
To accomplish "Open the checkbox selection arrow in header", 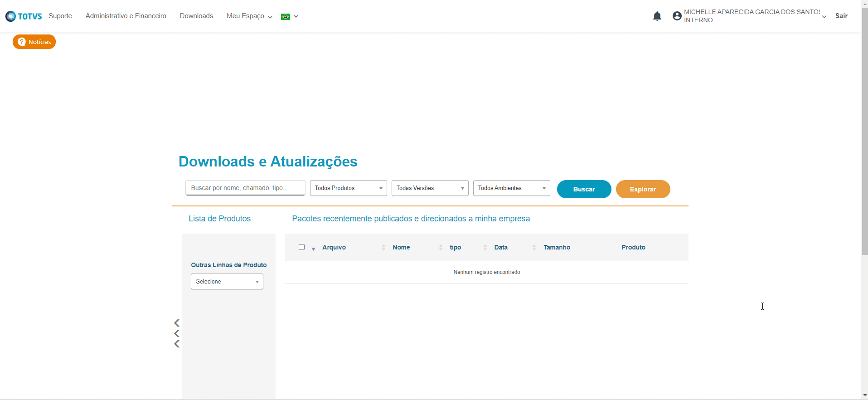I will click(313, 249).
